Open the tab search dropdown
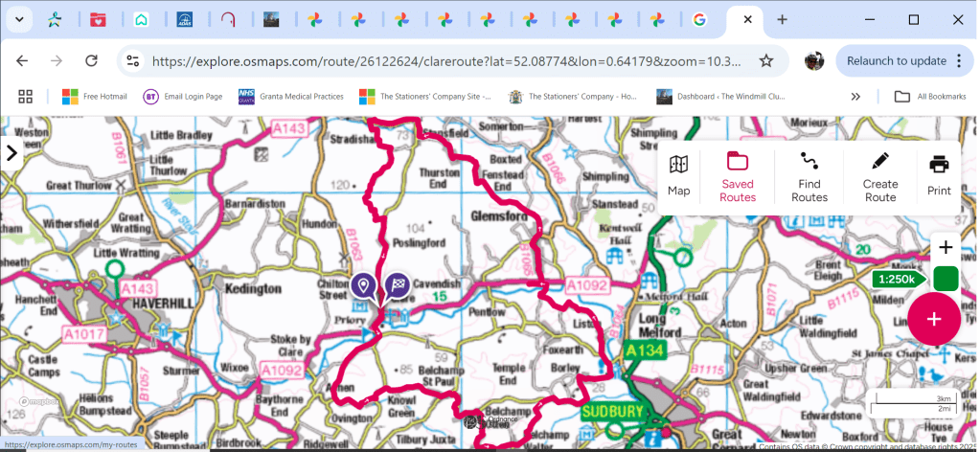Viewport: 980px width, 452px height. 19,19
